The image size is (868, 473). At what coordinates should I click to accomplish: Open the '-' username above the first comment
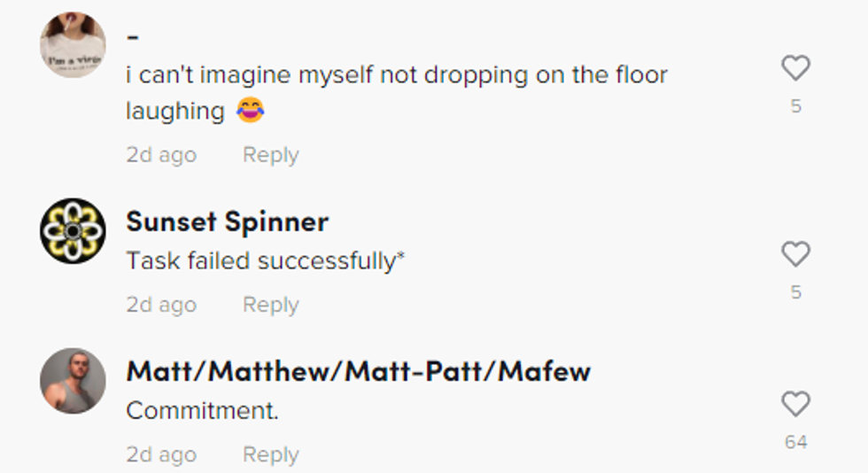[x=132, y=38]
